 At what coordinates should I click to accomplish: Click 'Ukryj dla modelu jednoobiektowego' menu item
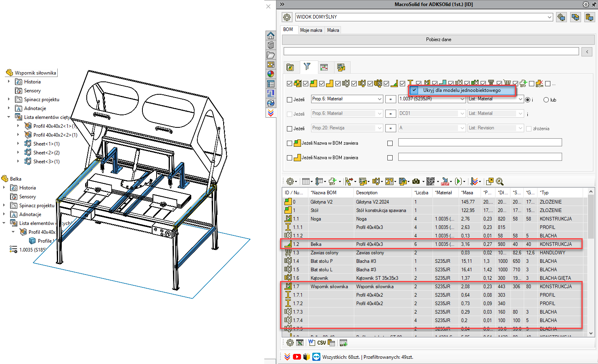pos(462,90)
